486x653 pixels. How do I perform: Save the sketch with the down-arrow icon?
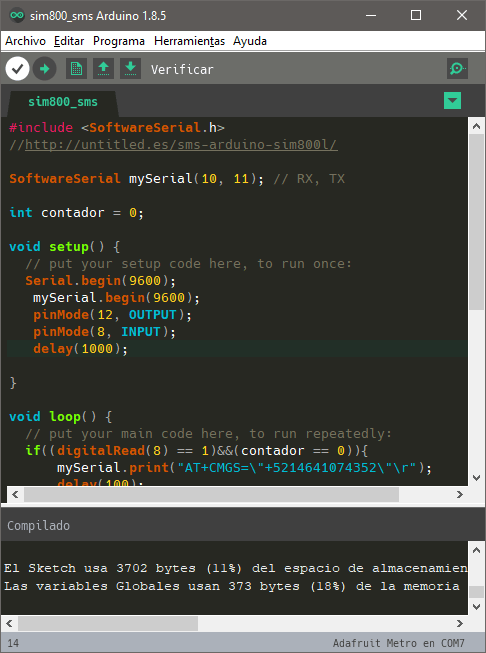pos(130,69)
